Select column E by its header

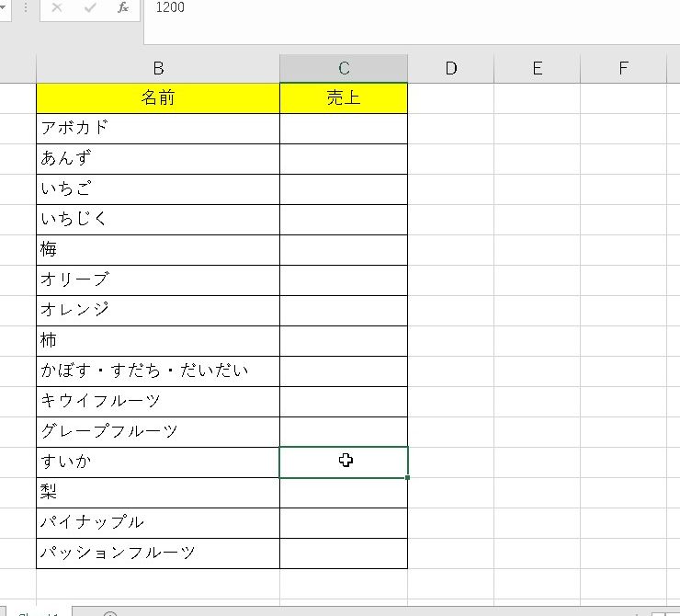tap(537, 68)
